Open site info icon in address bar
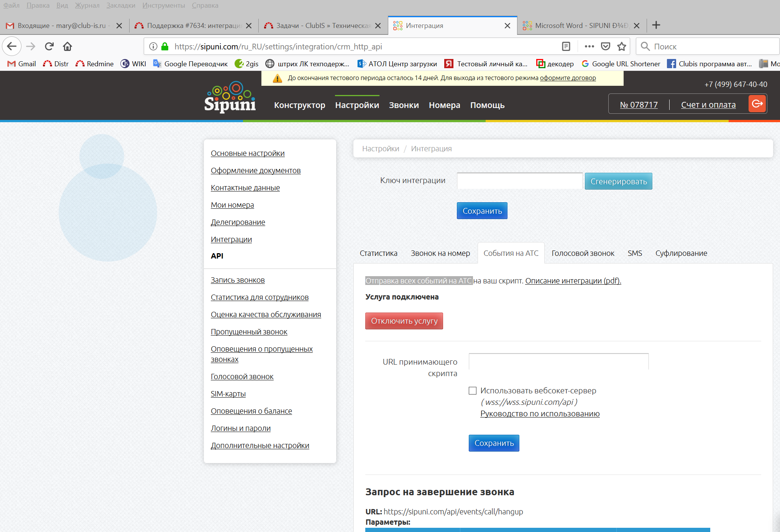This screenshot has width=780, height=532. pyautogui.click(x=153, y=46)
